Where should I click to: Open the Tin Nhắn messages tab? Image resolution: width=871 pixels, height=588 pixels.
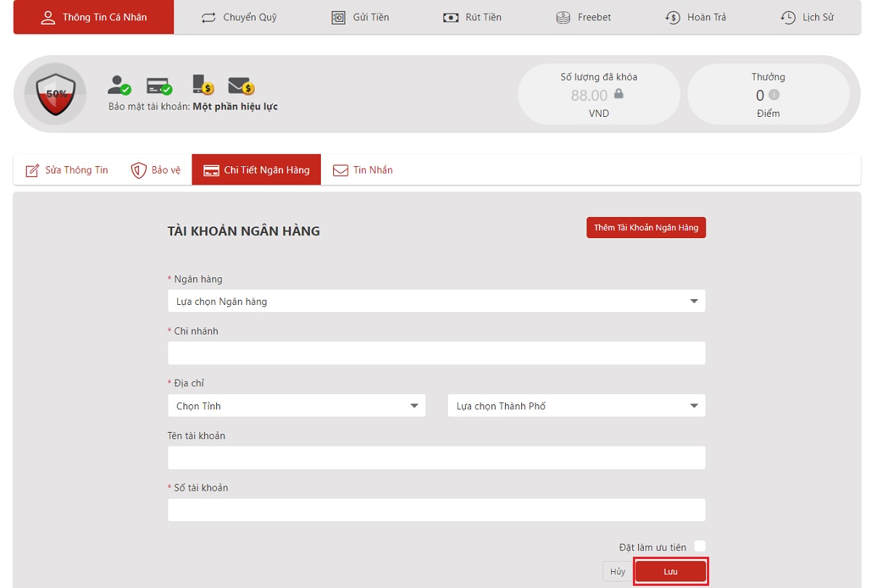click(x=362, y=170)
